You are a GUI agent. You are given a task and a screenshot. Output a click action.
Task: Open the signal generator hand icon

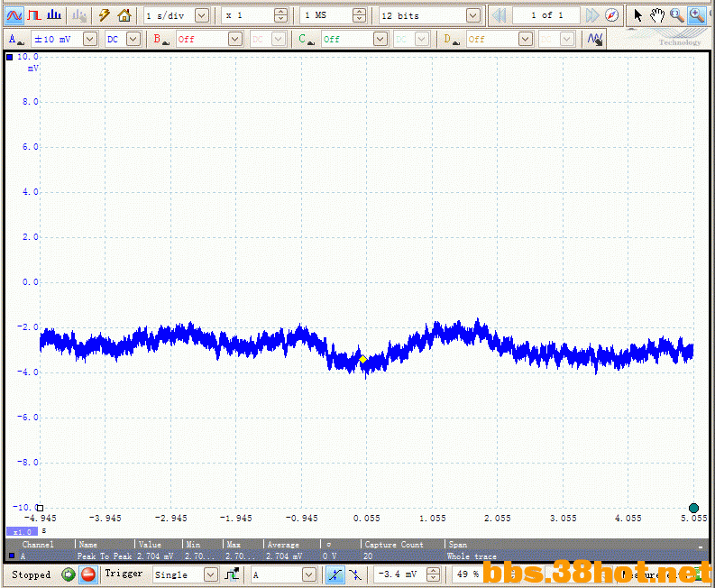79,15
